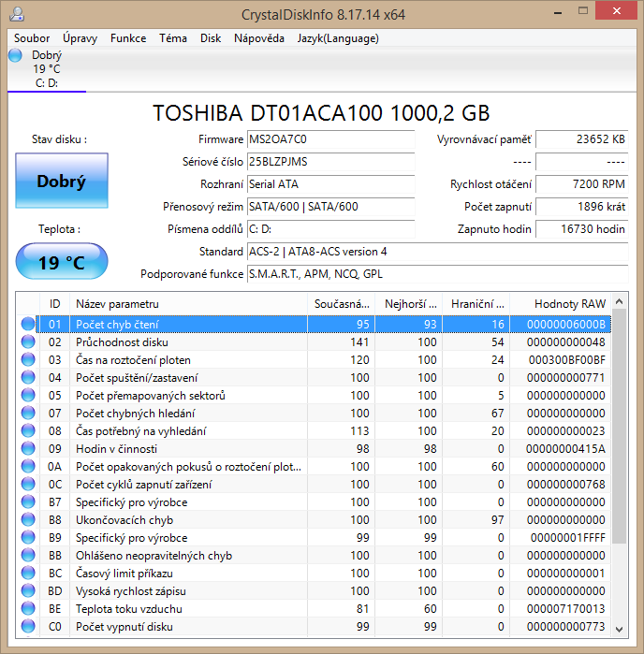Click the blue status orb for disk C: D:

tap(16, 55)
